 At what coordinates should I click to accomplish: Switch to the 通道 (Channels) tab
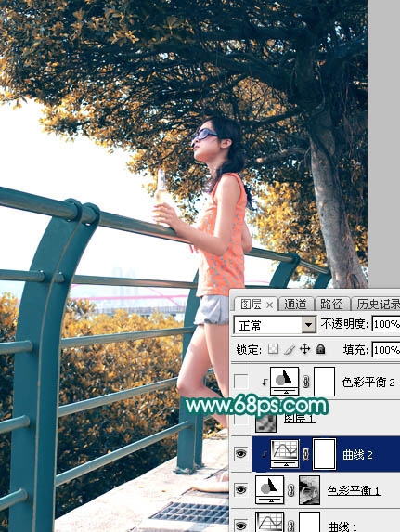[295, 304]
